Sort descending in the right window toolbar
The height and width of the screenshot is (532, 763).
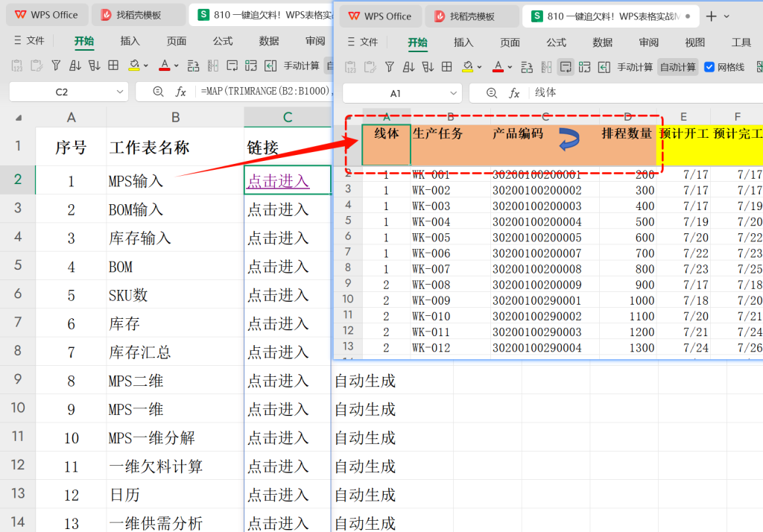click(428, 66)
